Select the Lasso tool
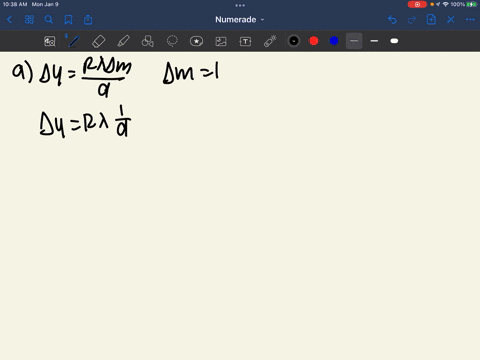The width and height of the screenshot is (480, 360). point(172,41)
